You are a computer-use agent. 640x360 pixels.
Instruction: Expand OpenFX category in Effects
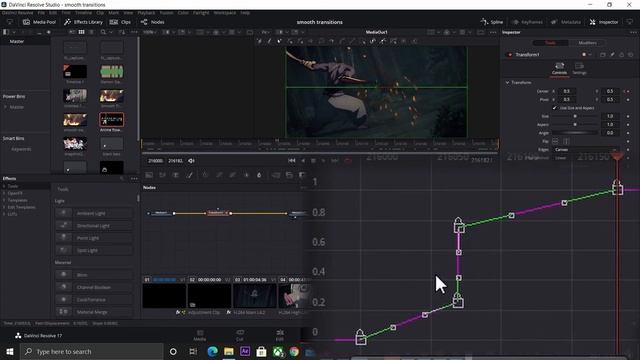(4, 193)
